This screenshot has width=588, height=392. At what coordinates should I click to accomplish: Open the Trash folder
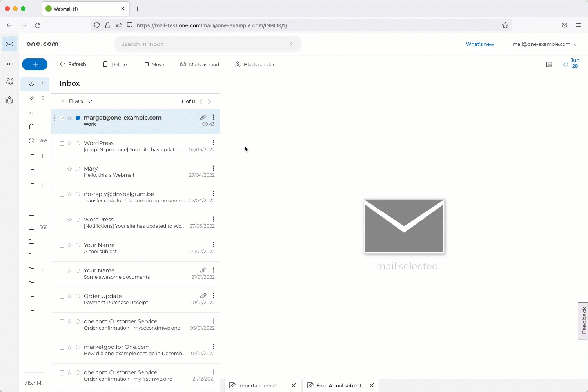click(x=31, y=126)
